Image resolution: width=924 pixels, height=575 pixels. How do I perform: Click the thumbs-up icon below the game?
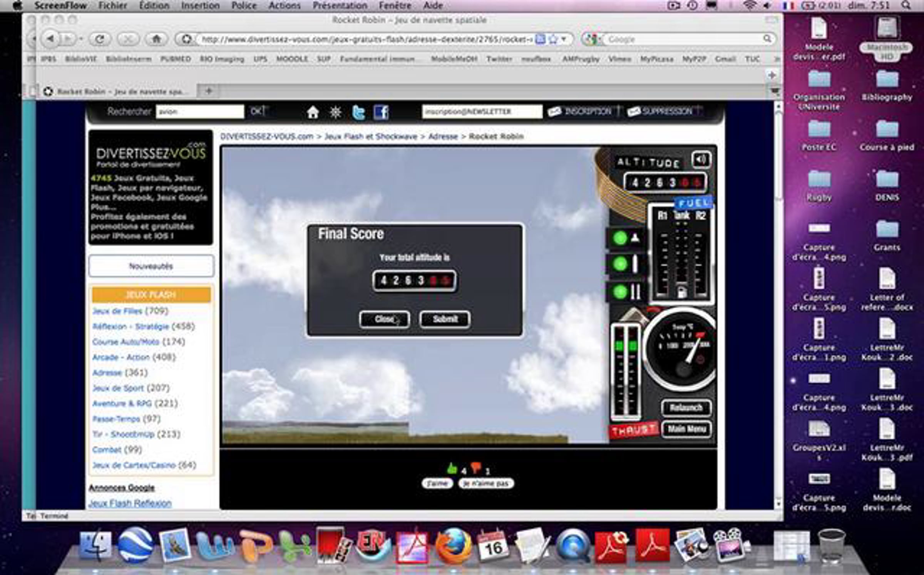click(452, 468)
